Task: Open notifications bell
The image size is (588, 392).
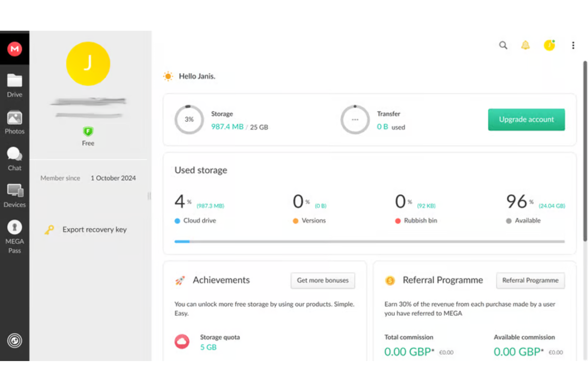Action: [x=525, y=45]
